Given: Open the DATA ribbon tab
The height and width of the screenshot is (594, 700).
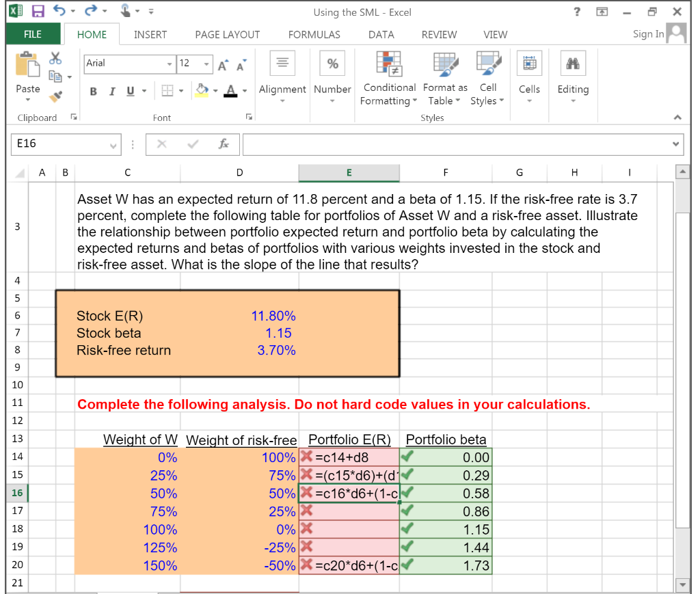Looking at the screenshot, I should point(381,34).
